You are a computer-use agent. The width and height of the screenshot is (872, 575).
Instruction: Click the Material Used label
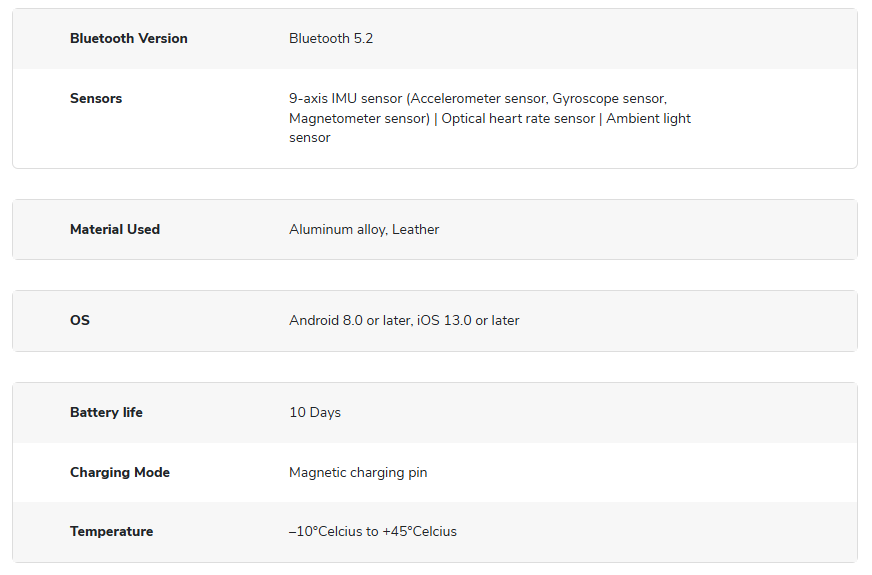coord(115,229)
